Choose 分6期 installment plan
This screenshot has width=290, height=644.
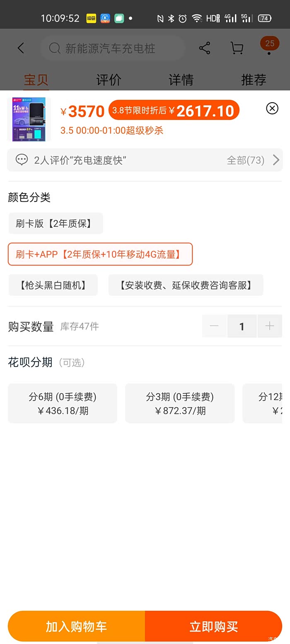(63, 403)
